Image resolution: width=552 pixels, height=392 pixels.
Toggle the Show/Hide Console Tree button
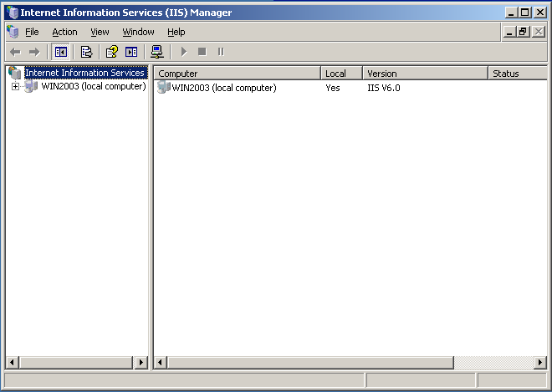pyautogui.click(x=61, y=52)
